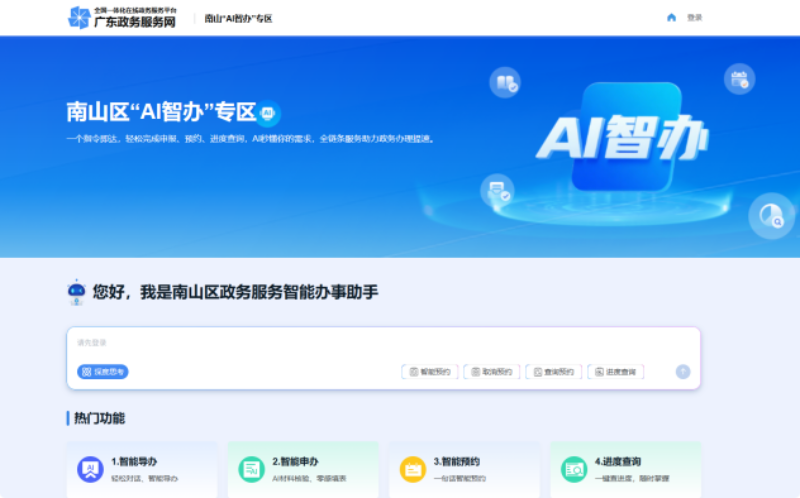This screenshot has width=800, height=498.
Task: Click the AI badge beside 南山区 title
Action: click(x=269, y=112)
